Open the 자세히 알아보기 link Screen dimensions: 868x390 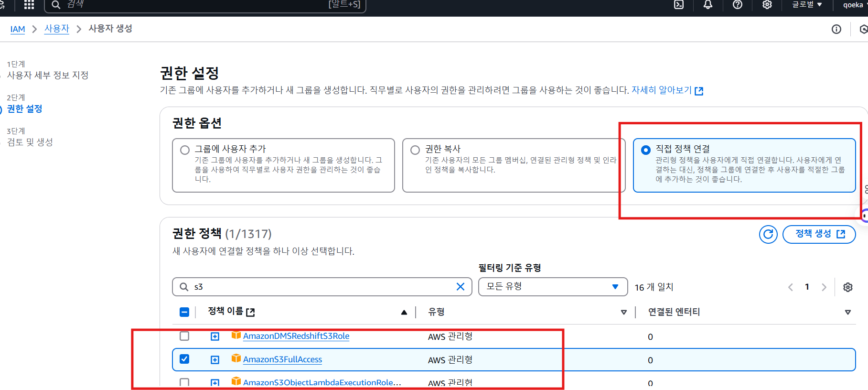pos(667,90)
